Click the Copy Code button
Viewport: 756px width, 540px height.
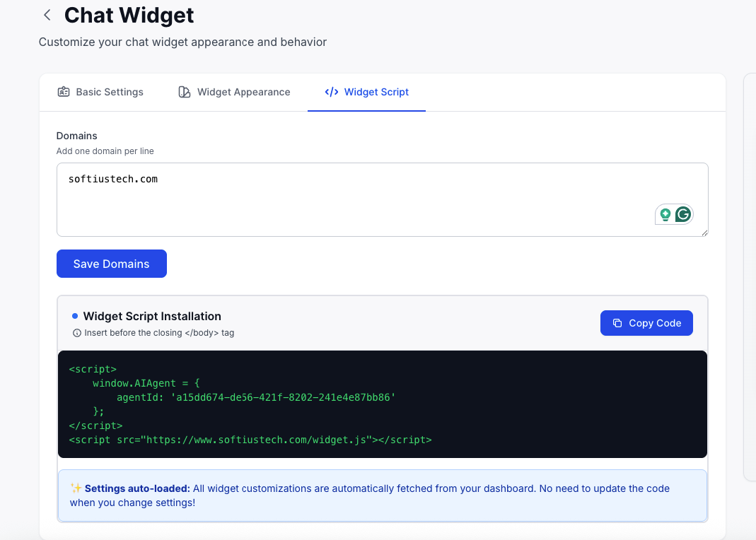[x=646, y=322]
